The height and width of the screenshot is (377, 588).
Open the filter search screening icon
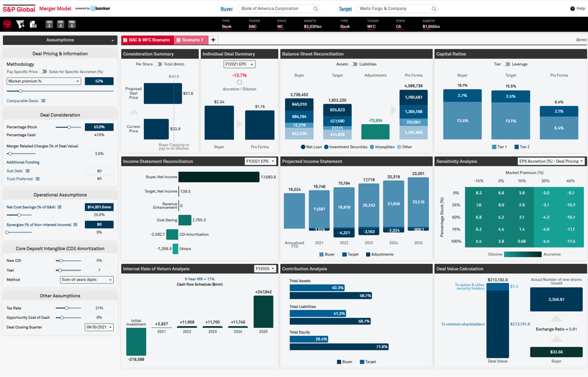click(20, 24)
